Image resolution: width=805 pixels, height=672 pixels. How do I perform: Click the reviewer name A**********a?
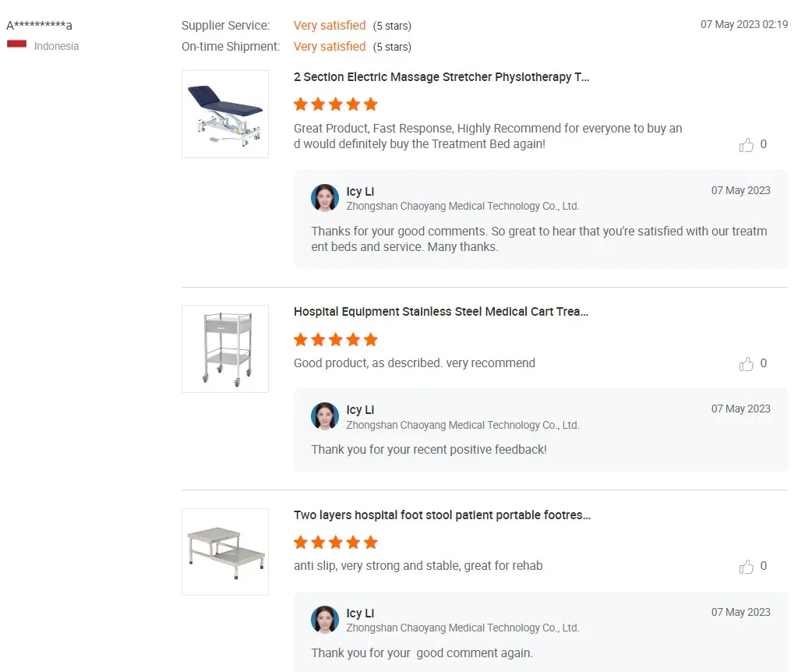(39, 26)
